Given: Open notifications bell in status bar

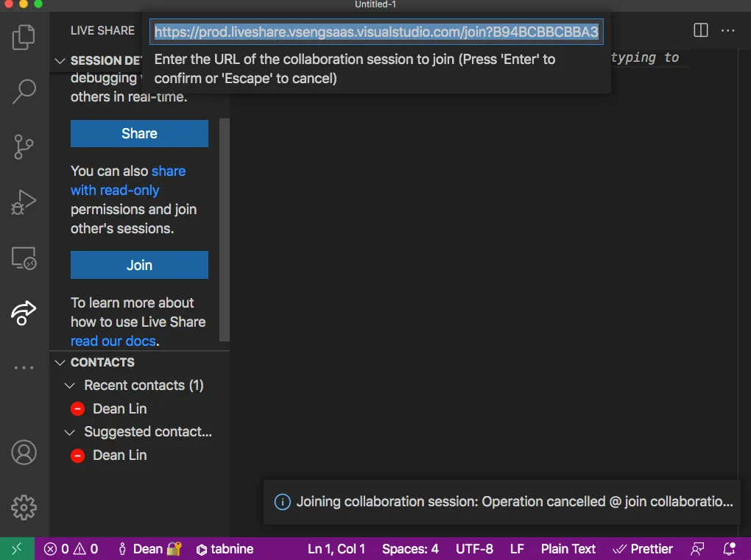Looking at the screenshot, I should coord(729,549).
